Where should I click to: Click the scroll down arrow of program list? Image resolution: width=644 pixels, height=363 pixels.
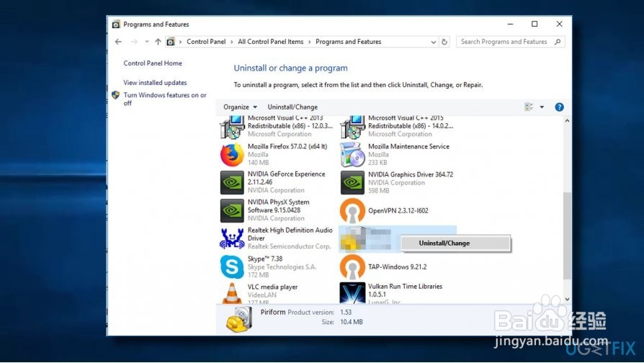[x=567, y=300]
